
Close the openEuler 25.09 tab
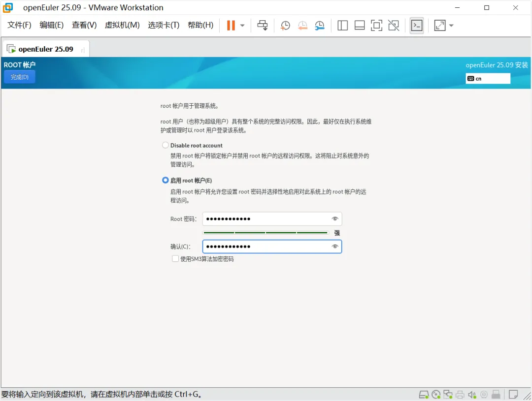tap(83, 50)
